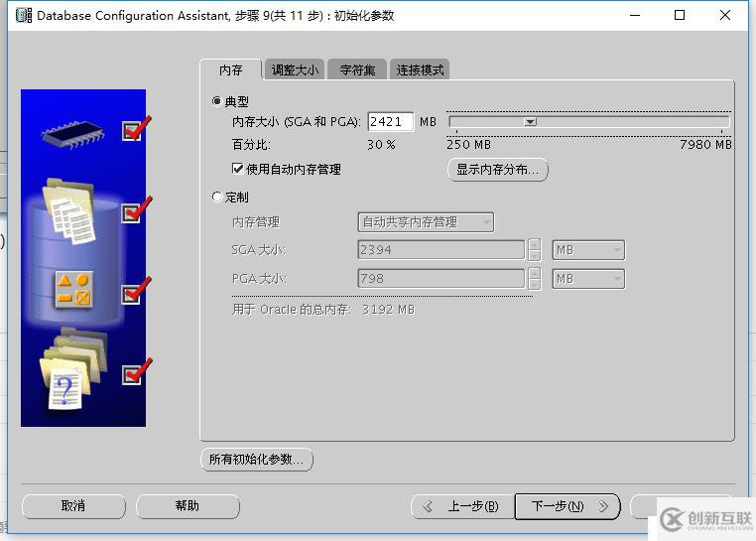The image size is (756, 541).
Task: Click the SGA 大小 field showing 2394
Action: (441, 250)
